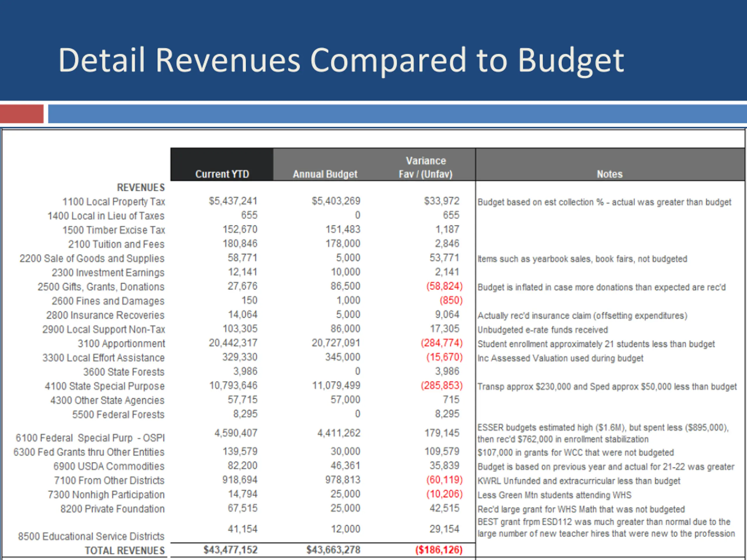
Task: Click note about Transp approx $230,000 and Sped
Action: (x=607, y=386)
